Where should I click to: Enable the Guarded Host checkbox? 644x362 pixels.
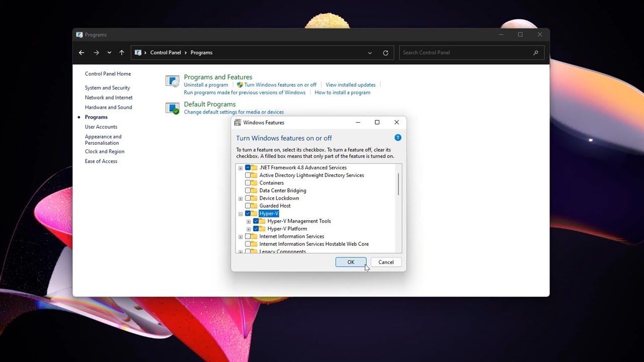[248, 206]
